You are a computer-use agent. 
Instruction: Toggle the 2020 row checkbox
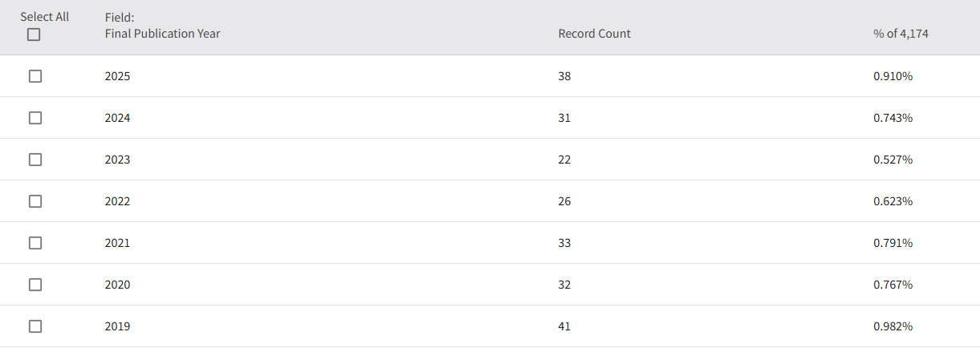coord(35,285)
